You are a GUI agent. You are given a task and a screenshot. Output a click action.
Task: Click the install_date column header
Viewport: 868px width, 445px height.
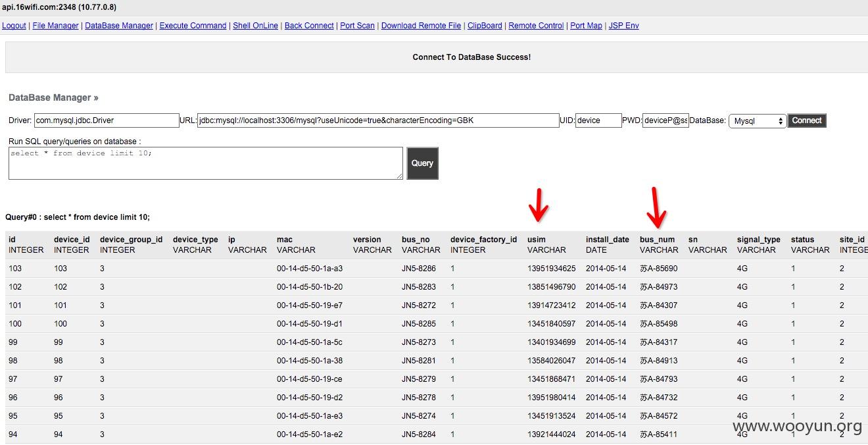(608, 240)
